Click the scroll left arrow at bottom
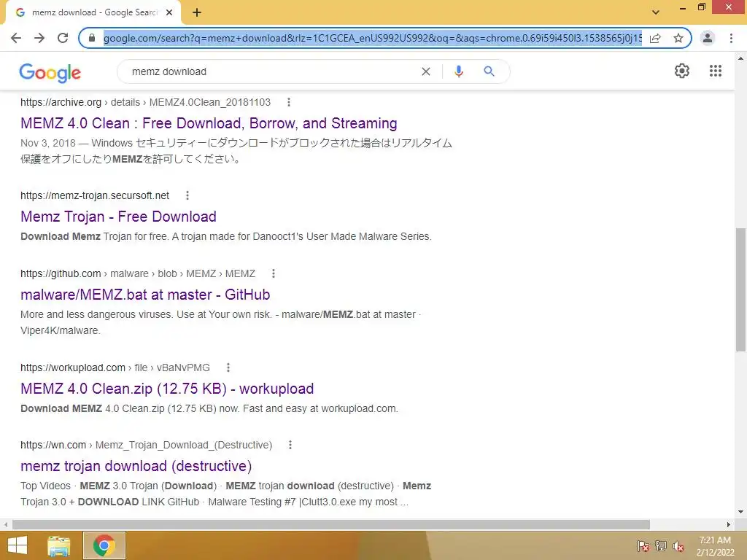747x560 pixels. click(x=6, y=524)
